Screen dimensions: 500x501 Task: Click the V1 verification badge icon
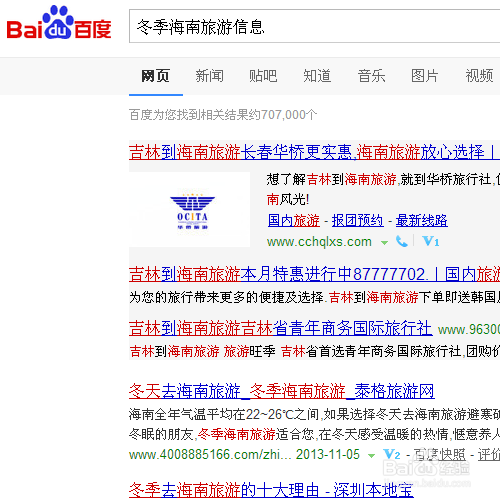pyautogui.click(x=430, y=241)
